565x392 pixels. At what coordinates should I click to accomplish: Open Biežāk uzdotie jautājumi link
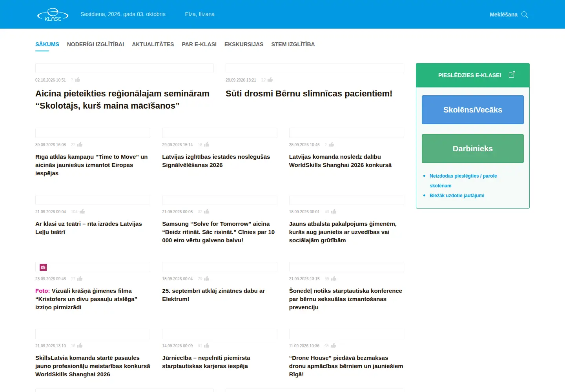pos(457,196)
